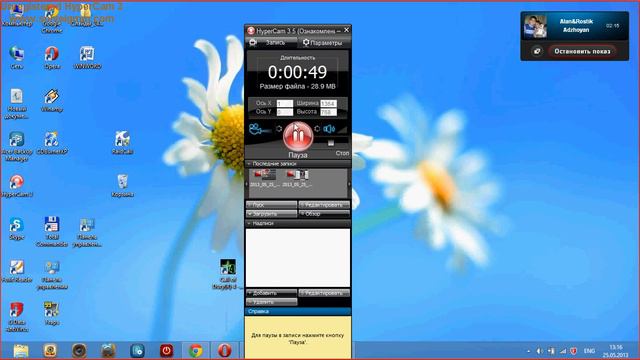Click the Ось X input field
Viewport: 640px width, 360px height.
tap(284, 103)
